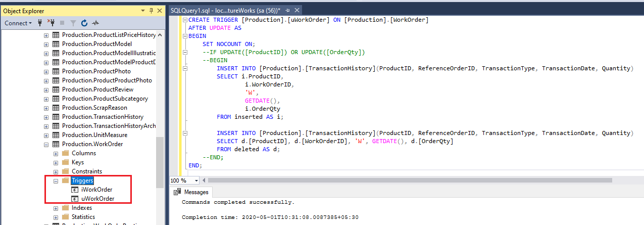644x225 pixels.
Task: Expand the Production.UnitMeasure table node
Action: click(x=46, y=135)
